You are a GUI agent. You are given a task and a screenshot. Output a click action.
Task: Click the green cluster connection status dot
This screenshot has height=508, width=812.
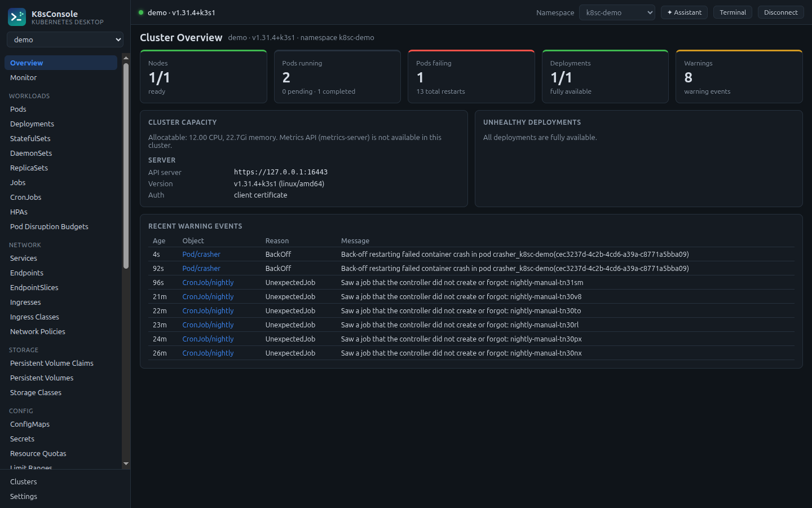click(x=141, y=12)
